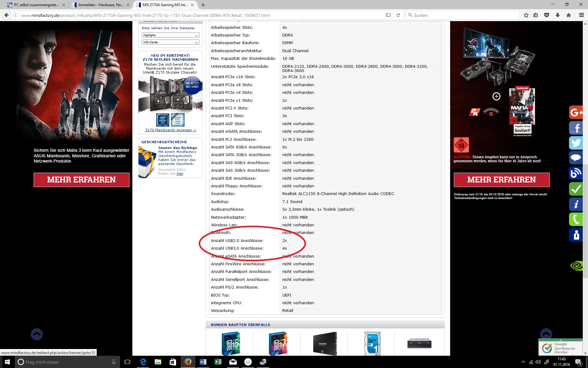Image resolution: width=588 pixels, height=368 pixels.
Task: Toggle the reader view icon in address bar
Action: (388, 15)
